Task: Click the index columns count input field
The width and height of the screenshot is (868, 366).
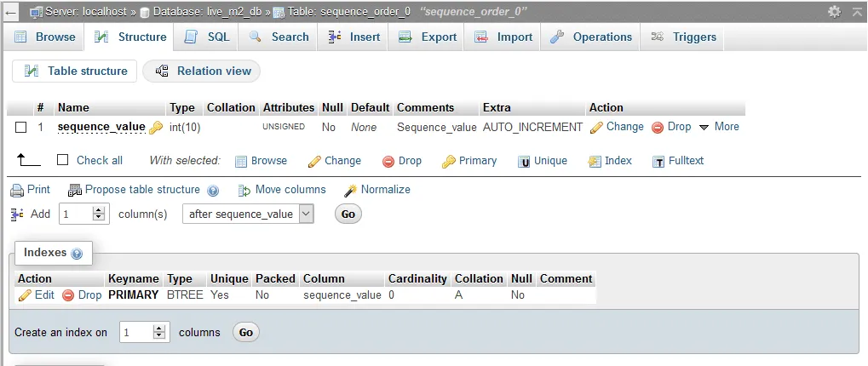Action: click(x=136, y=333)
